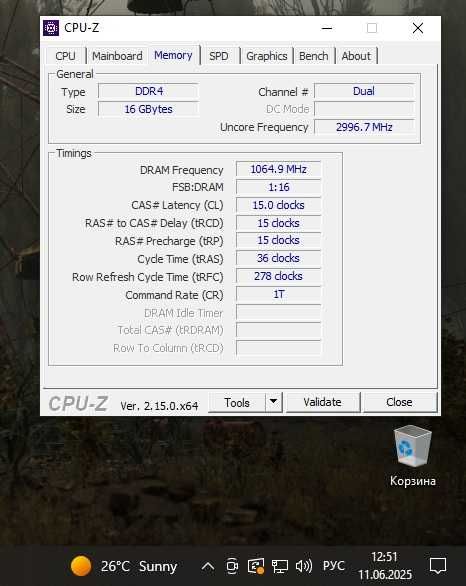This screenshot has height=586, width=466.
Task: Click the tRFC value 278 clocks
Action: point(278,276)
